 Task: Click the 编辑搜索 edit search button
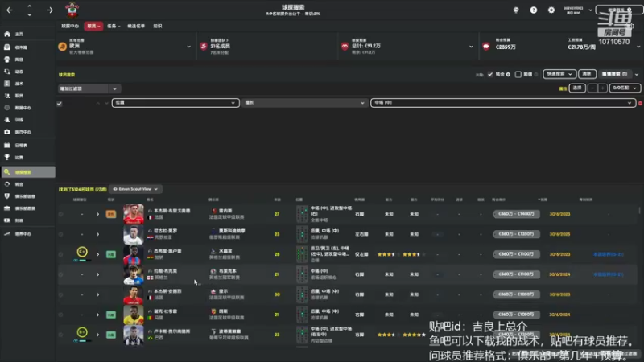614,74
